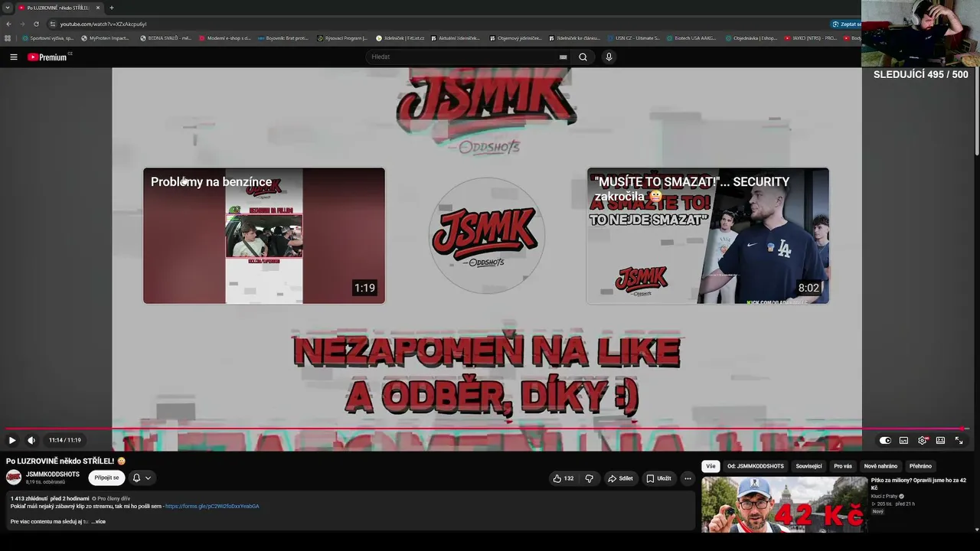Viewport: 980px width, 551px height.
Task: Dislike the video
Action: coord(589,478)
